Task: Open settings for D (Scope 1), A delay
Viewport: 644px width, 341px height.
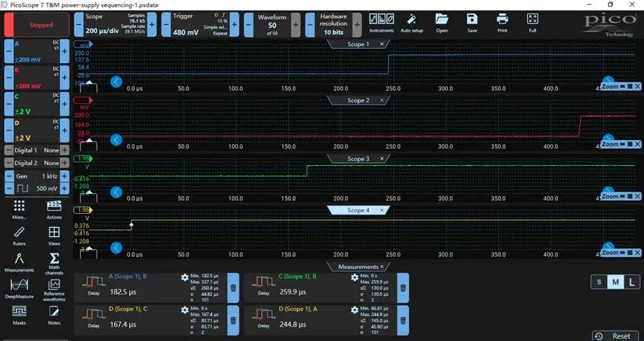Action: tap(354, 310)
